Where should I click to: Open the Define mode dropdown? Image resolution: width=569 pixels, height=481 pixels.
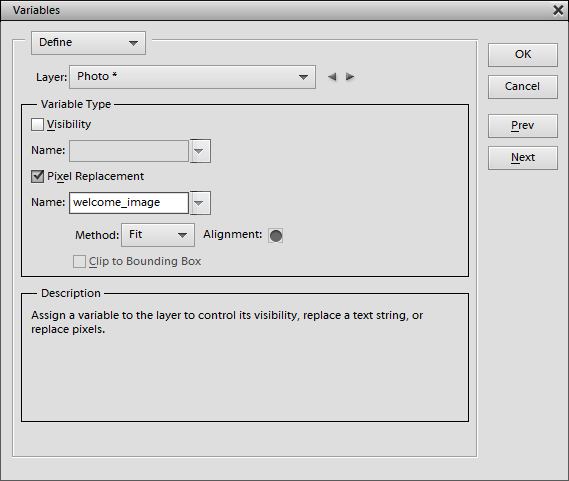coord(88,43)
